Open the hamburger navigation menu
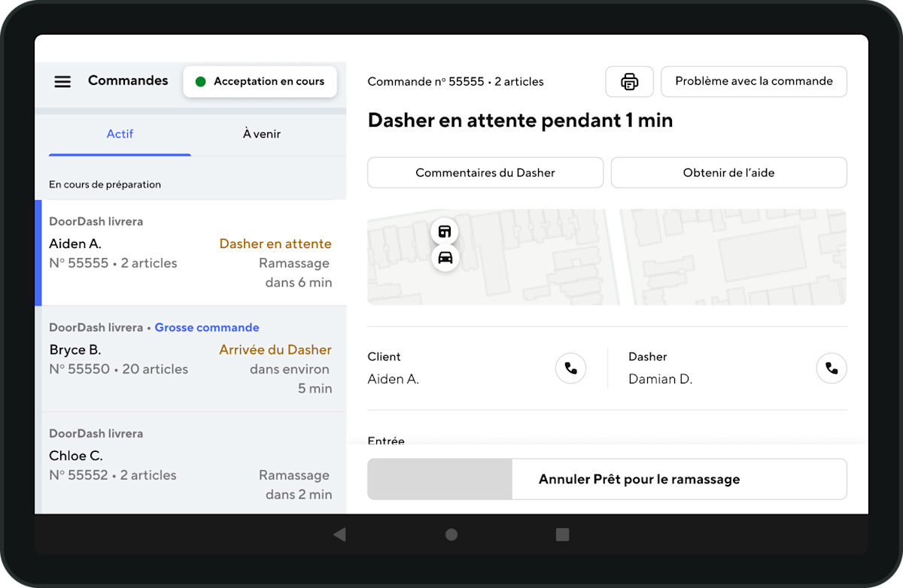This screenshot has height=588, width=903. click(62, 81)
